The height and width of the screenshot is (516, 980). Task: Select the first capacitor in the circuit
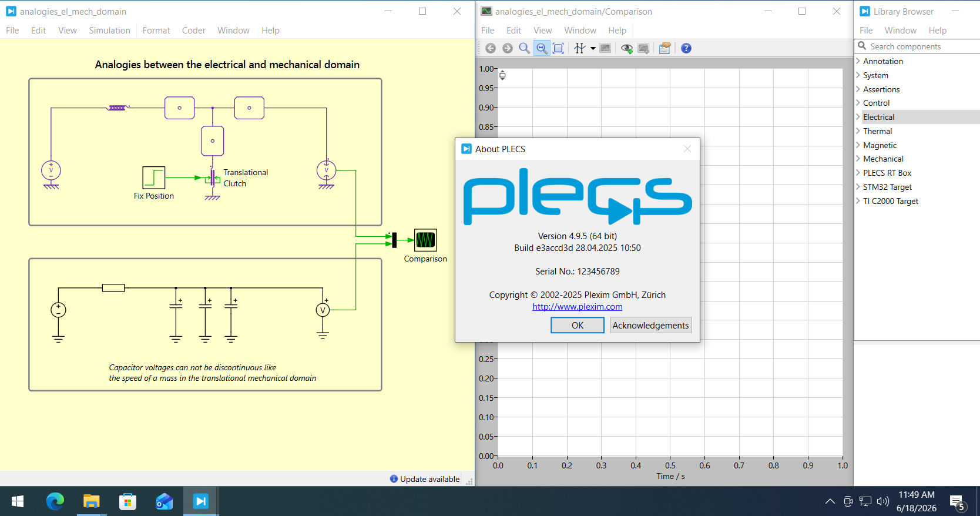pos(176,305)
